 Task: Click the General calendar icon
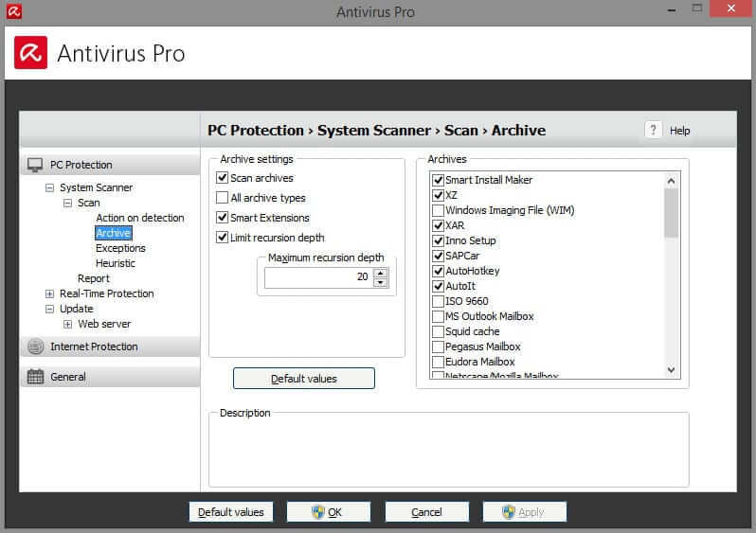click(x=35, y=377)
